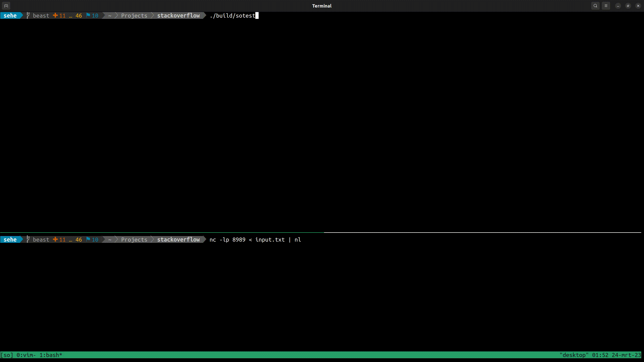Select the 0:vim tmux window tab

pyautogui.click(x=26, y=355)
